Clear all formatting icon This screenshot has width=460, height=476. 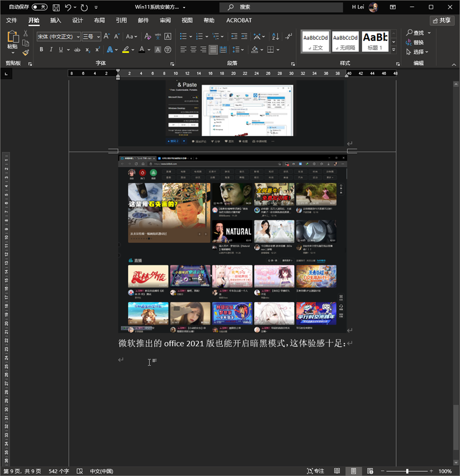[x=148, y=37]
